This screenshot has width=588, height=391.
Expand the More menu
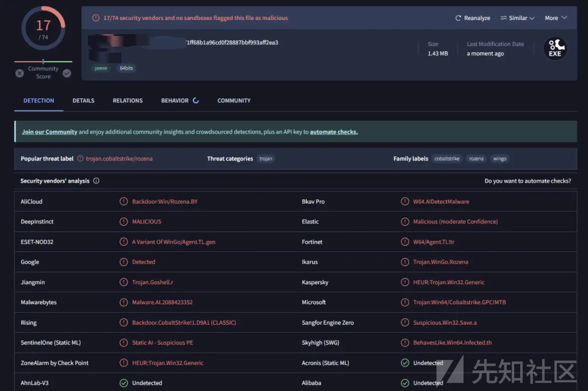click(556, 18)
